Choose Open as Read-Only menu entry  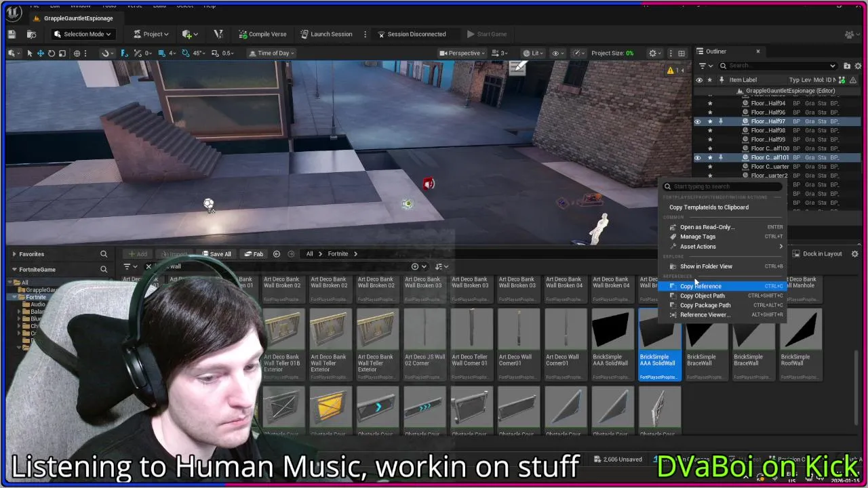723,227
